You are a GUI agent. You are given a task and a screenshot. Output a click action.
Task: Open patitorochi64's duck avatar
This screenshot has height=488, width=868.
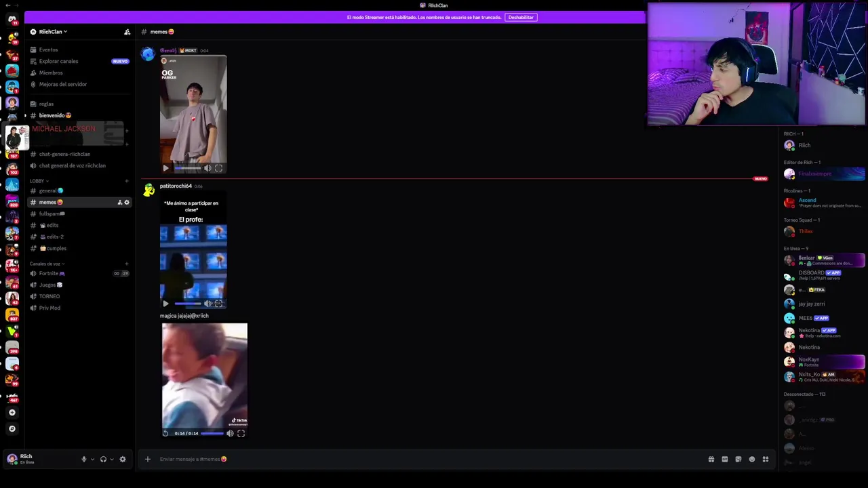pyautogui.click(x=149, y=190)
